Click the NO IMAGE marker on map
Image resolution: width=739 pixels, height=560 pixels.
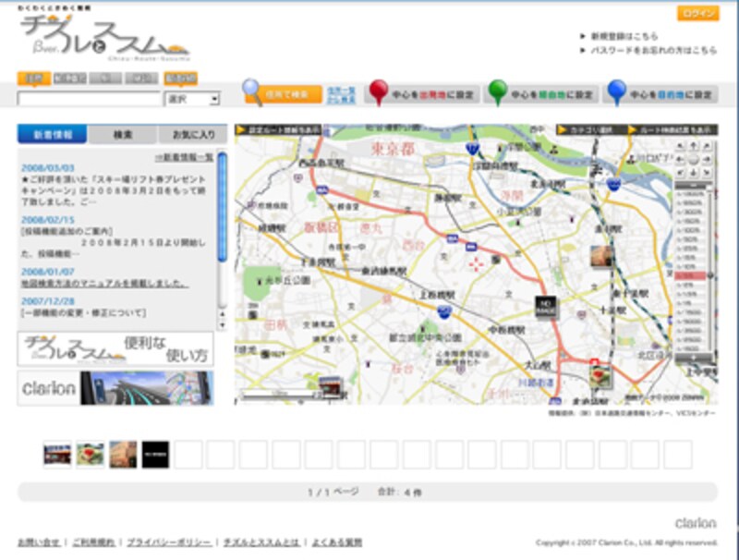click(x=546, y=306)
